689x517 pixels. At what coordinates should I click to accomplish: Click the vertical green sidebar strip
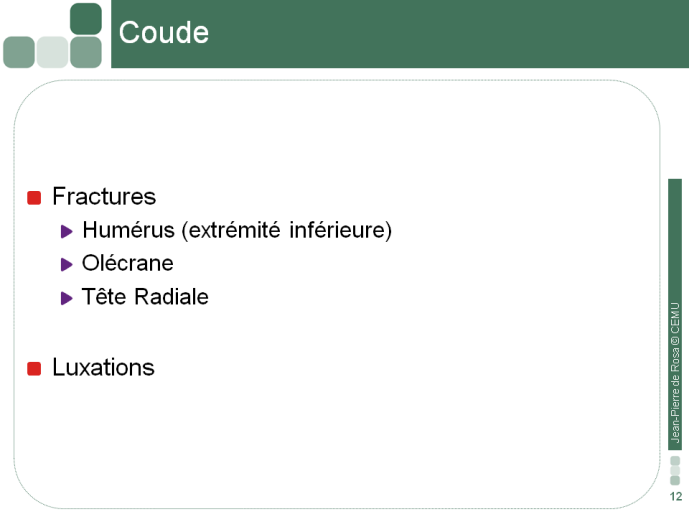[675, 314]
